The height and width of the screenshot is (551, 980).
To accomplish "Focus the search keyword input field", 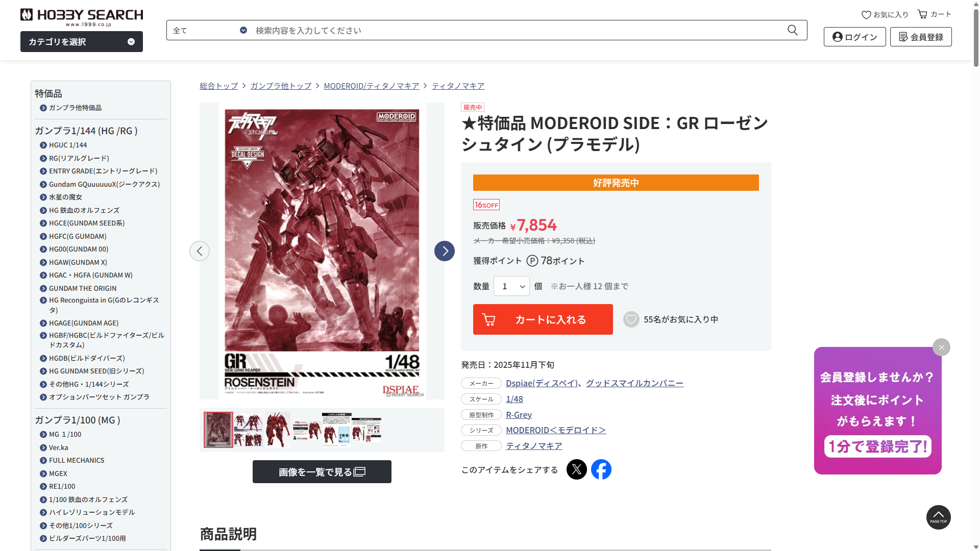I will pyautogui.click(x=518, y=31).
